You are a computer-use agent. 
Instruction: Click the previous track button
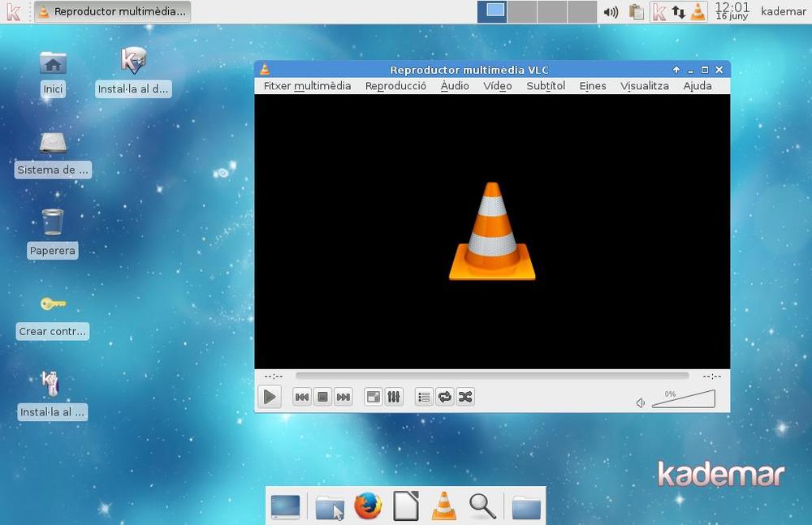301,397
